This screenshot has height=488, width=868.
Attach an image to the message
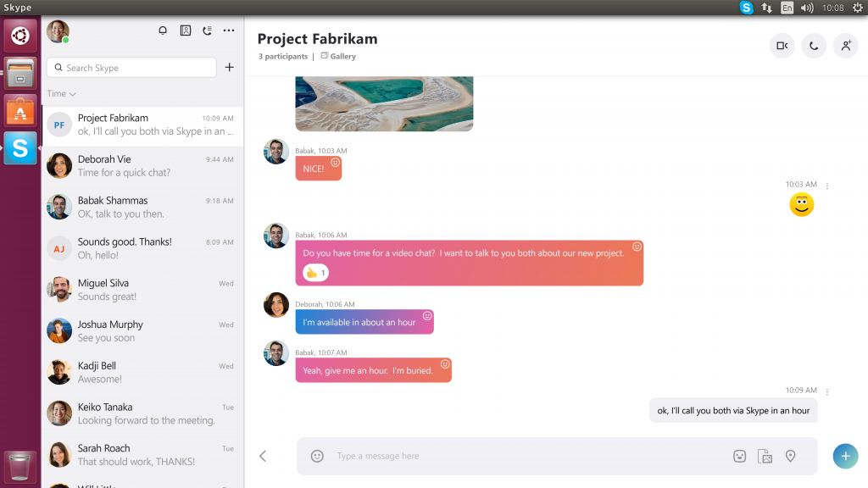(x=765, y=456)
